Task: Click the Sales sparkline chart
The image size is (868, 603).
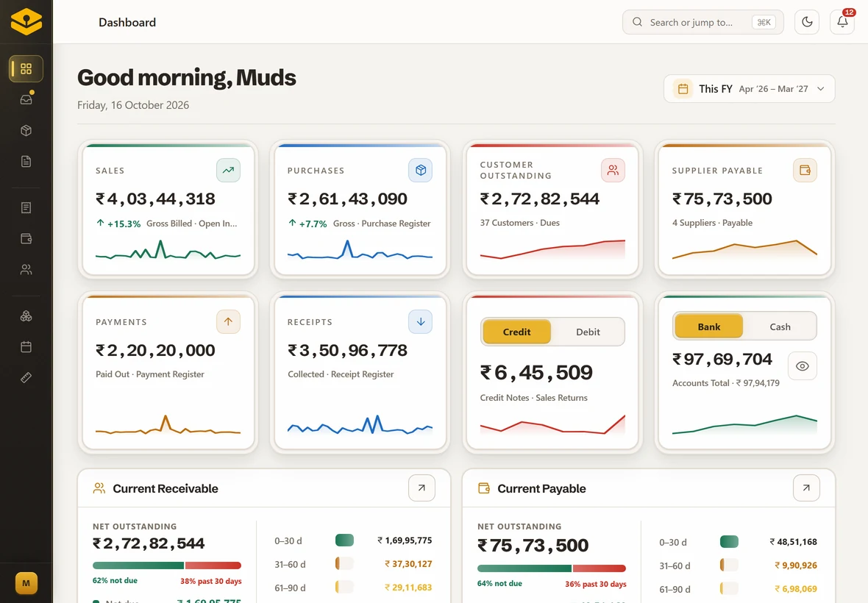Action: (x=168, y=250)
